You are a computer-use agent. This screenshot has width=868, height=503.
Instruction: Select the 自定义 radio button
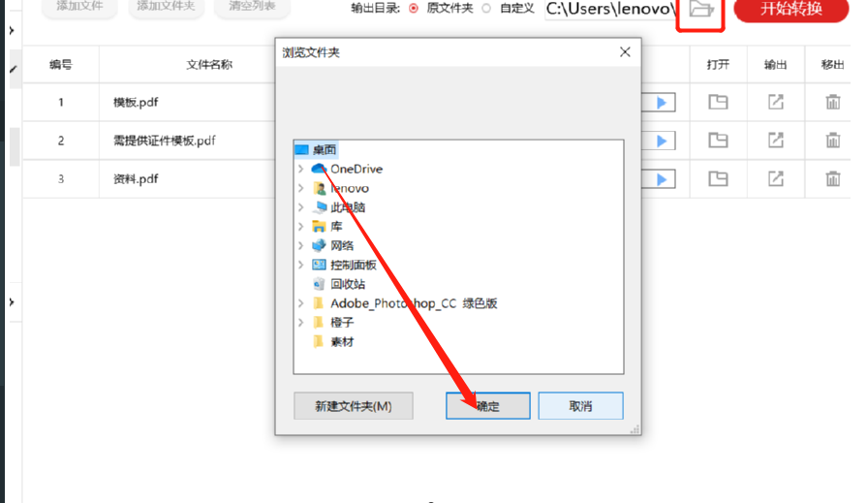[x=486, y=9]
